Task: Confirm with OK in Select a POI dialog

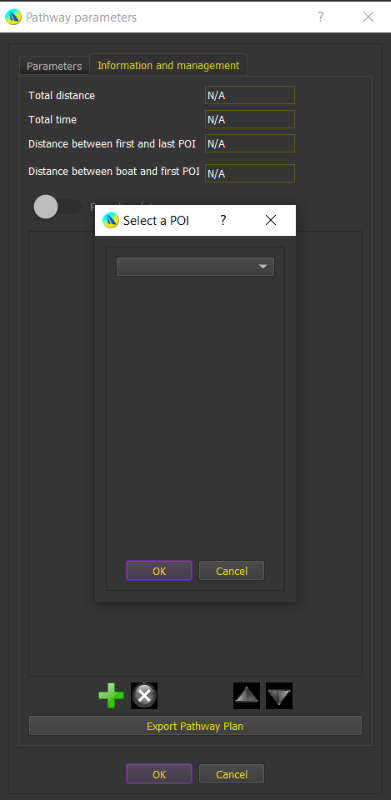Action: [159, 571]
